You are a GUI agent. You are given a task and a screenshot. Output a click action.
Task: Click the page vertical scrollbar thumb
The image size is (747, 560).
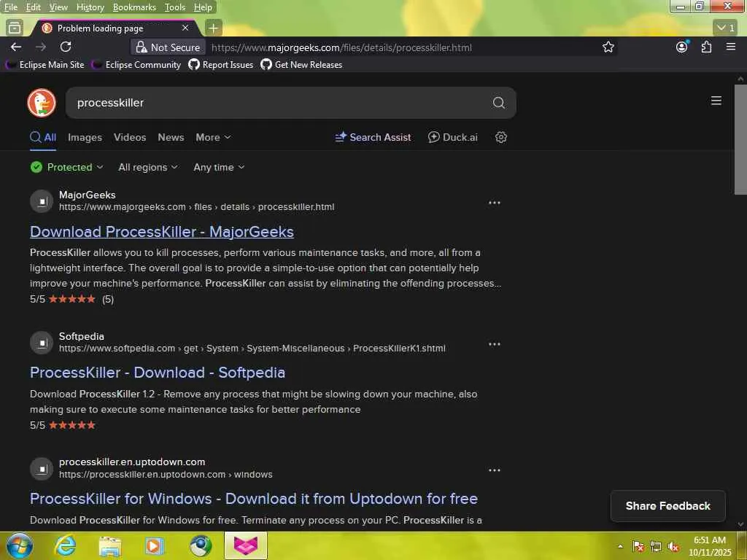pyautogui.click(x=740, y=139)
